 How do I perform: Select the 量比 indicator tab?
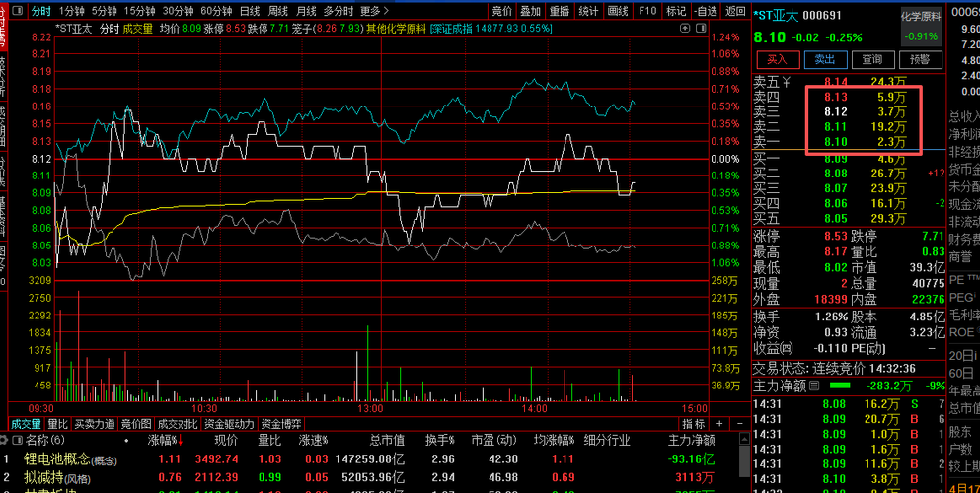(57, 424)
